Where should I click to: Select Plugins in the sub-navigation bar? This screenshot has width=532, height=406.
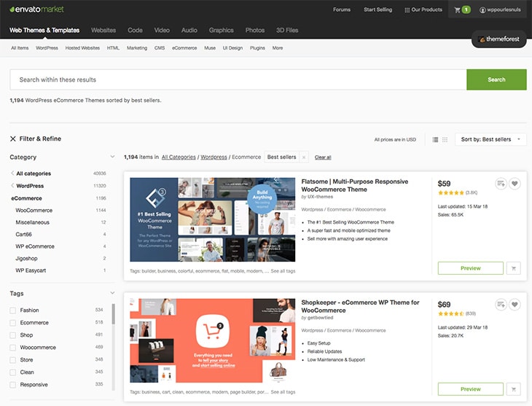pyautogui.click(x=257, y=48)
